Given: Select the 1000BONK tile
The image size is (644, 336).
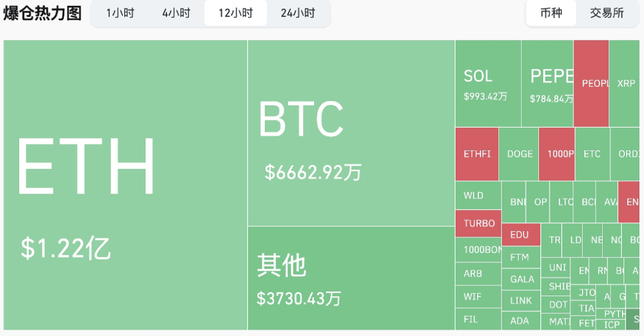Looking at the screenshot, I should pyautogui.click(x=478, y=249).
